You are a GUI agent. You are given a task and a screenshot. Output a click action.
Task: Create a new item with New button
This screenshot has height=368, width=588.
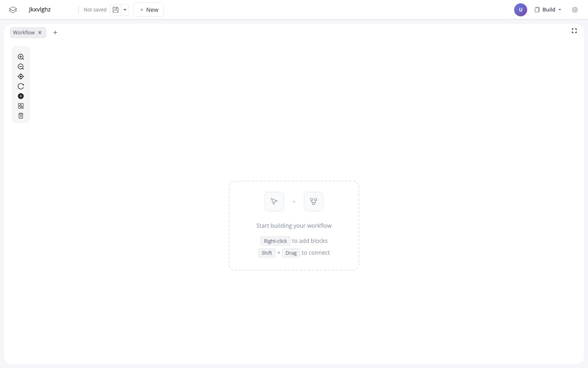pos(149,10)
